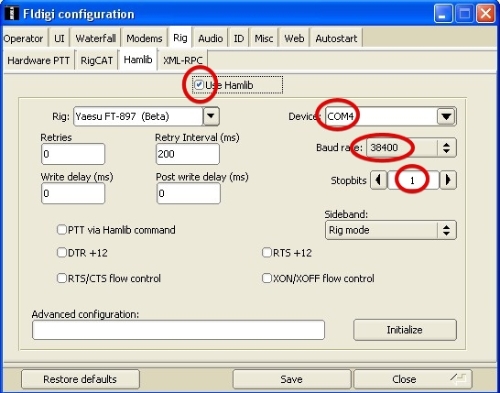Open the Audio tab
The width and height of the screenshot is (500, 393).
click(211, 39)
